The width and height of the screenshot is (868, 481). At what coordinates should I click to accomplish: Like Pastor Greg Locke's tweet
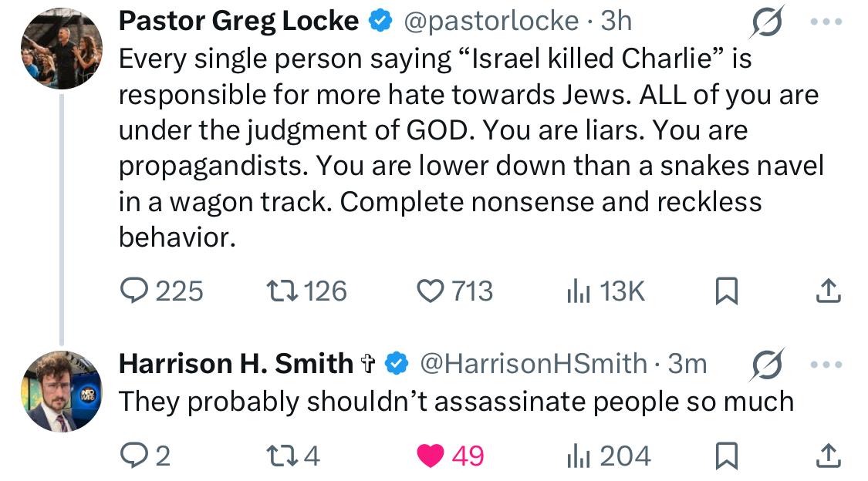pyautogui.click(x=427, y=291)
